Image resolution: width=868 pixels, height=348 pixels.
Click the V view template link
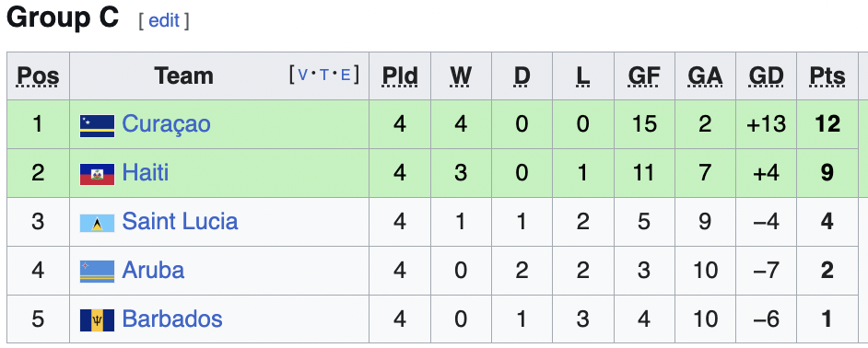coord(303,75)
